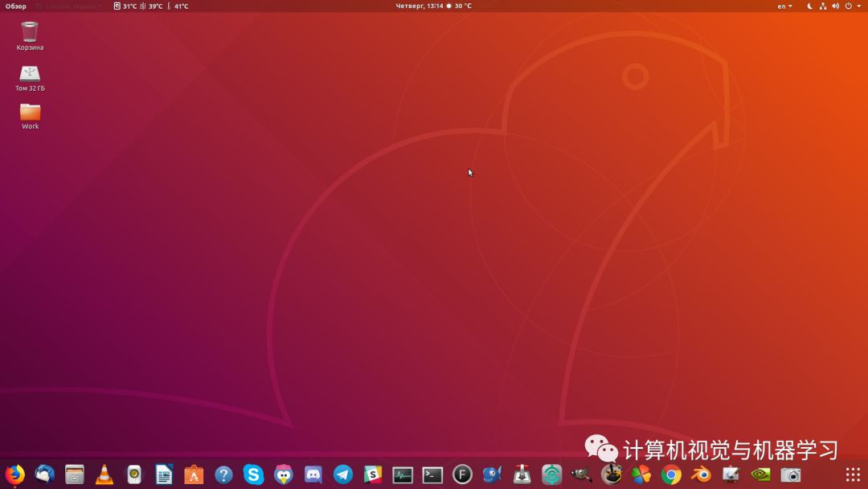Image resolution: width=868 pixels, height=489 pixels.
Task: Open Rhythmbox speaker icon
Action: coord(134,475)
